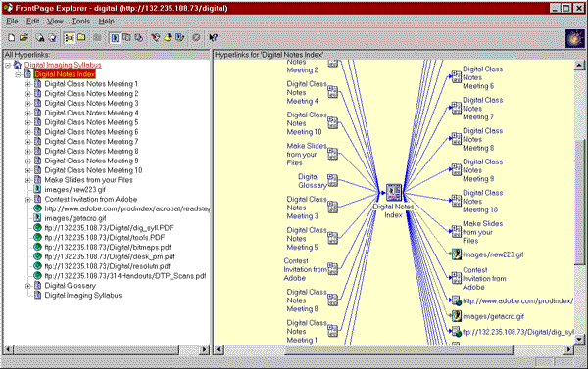Click left-side Meeting 3 page icon in diagram
This screenshot has width=588, height=369.
[332, 208]
